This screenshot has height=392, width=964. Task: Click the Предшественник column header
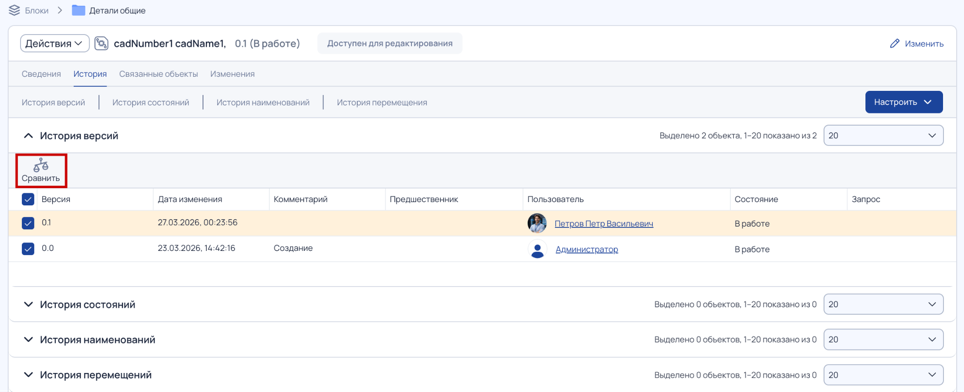tap(424, 199)
